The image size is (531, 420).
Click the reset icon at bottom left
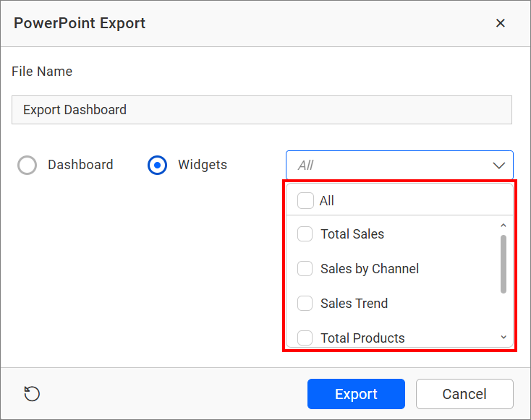pos(32,393)
